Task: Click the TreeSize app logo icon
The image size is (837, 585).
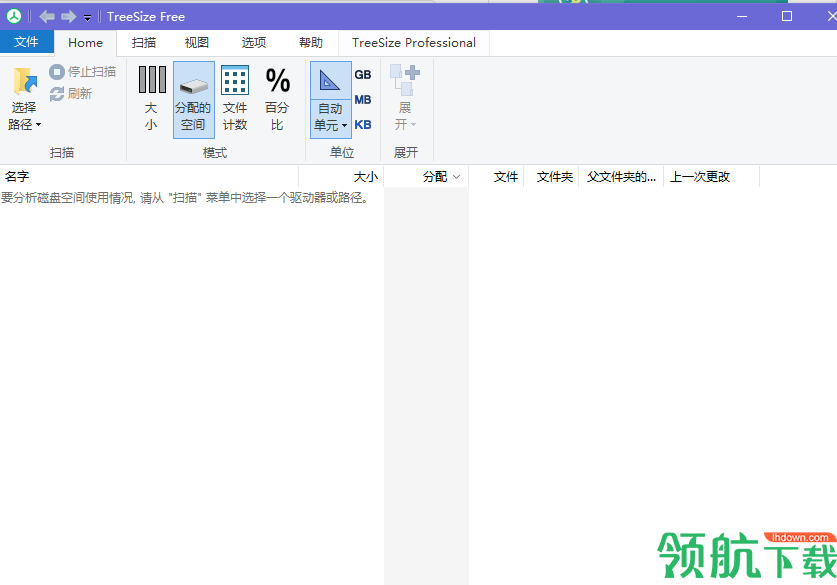Action: 14,17
